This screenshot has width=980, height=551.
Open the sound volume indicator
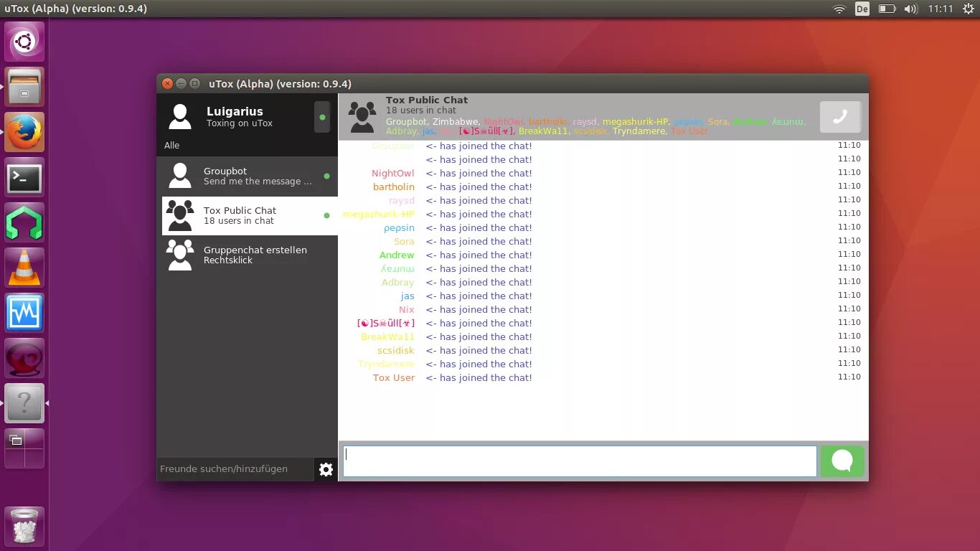tap(911, 9)
